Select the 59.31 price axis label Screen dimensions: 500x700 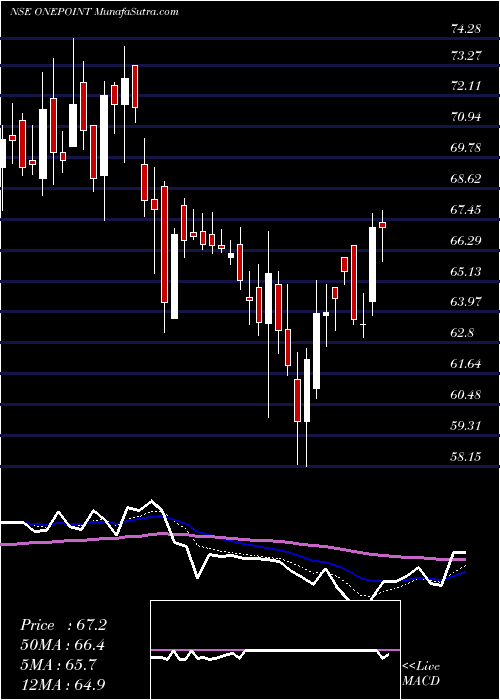tap(466, 425)
